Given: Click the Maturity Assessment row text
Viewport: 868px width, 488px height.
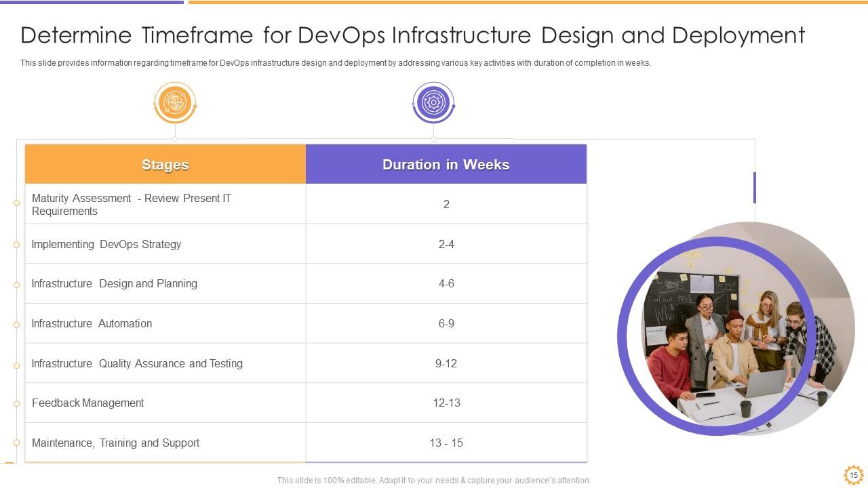Looking at the screenshot, I should point(132,205).
